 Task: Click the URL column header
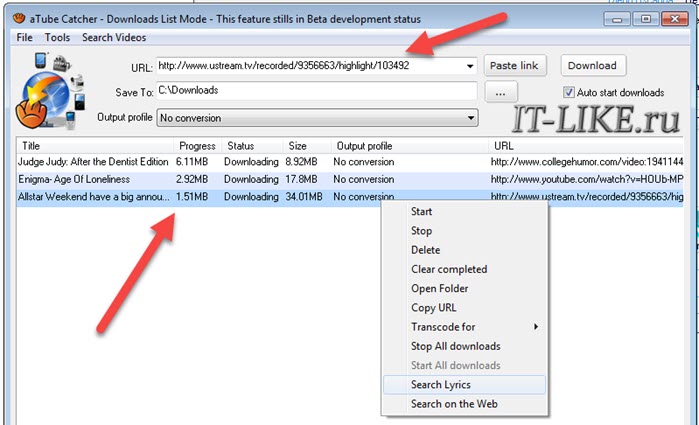tap(586, 146)
